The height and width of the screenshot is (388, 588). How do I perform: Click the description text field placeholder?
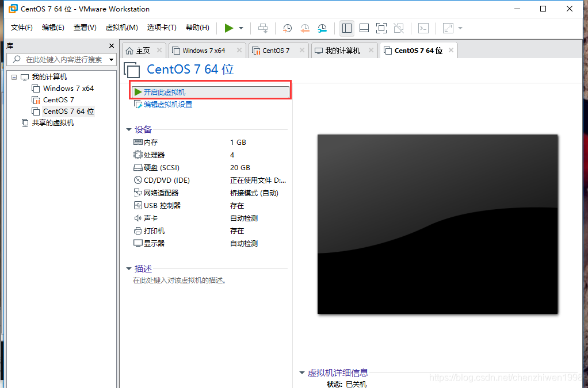click(x=180, y=281)
